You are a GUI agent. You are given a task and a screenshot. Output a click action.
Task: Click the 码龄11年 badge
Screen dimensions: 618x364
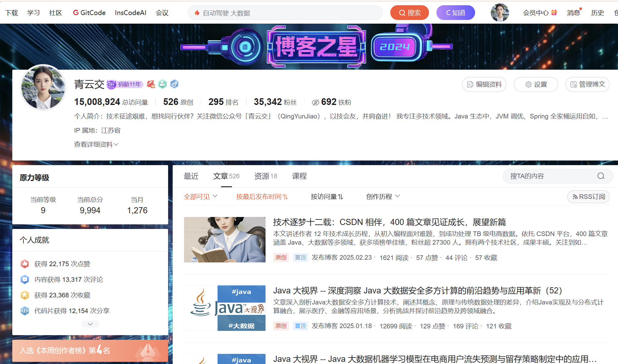125,84
